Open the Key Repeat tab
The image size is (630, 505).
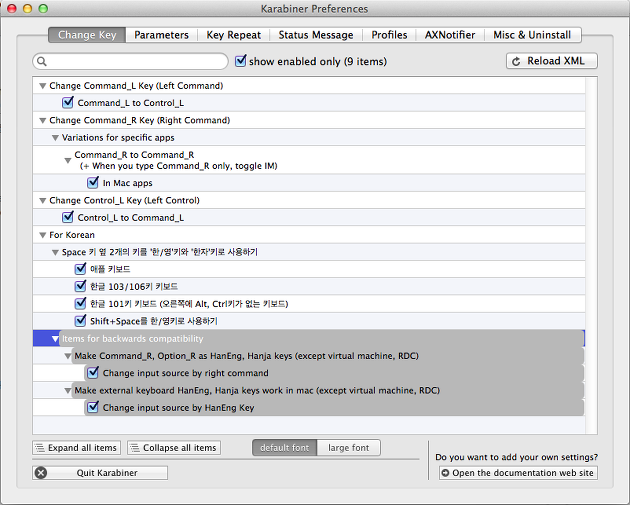[233, 35]
